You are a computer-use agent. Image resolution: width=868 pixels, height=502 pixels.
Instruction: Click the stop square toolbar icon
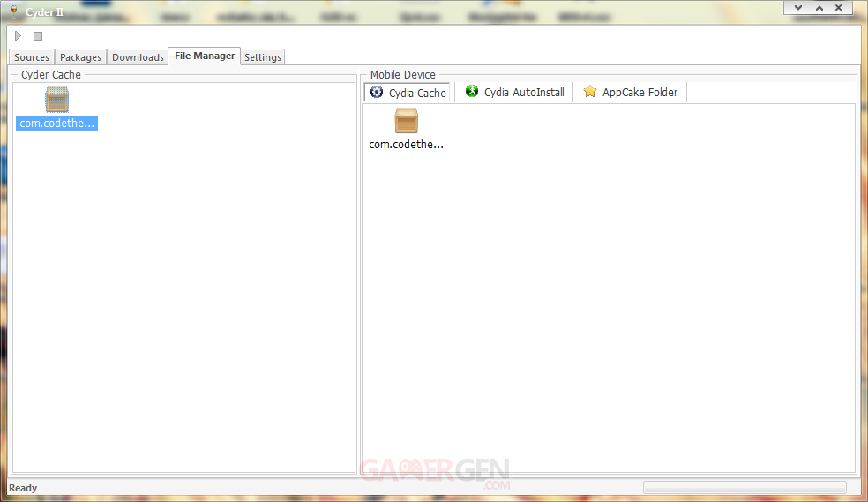coord(38,36)
